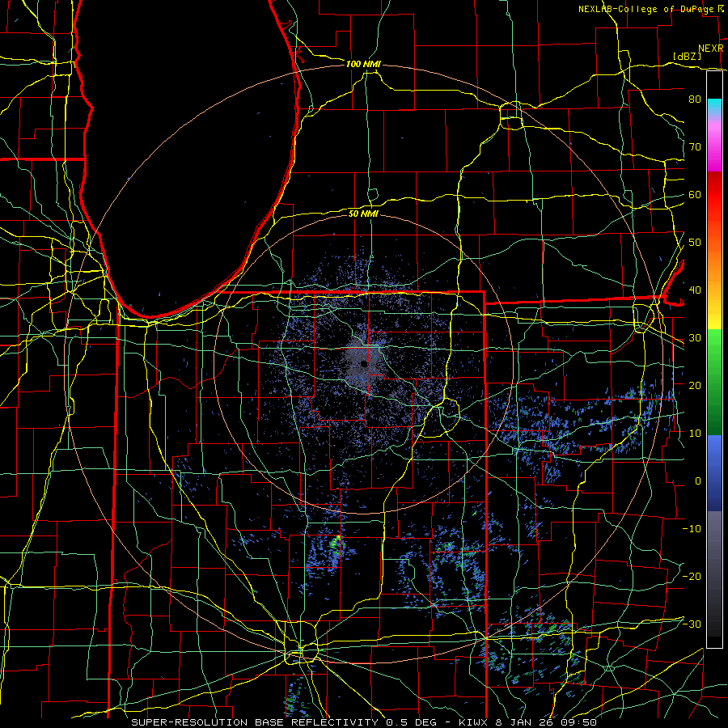Viewport: 728px width, 728px height.
Task: Click the Super-Resolution Base Reflectivity caption
Action: pos(364,722)
